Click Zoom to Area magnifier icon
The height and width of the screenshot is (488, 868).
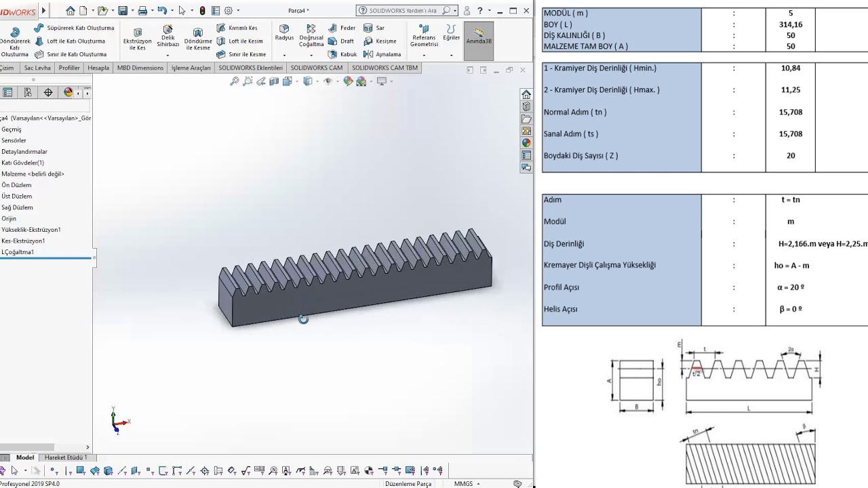coord(248,81)
